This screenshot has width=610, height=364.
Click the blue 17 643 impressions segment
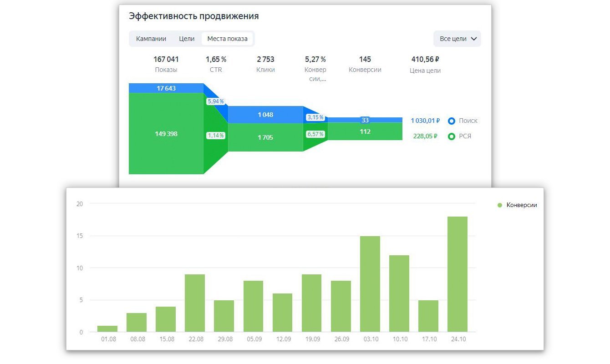(166, 88)
